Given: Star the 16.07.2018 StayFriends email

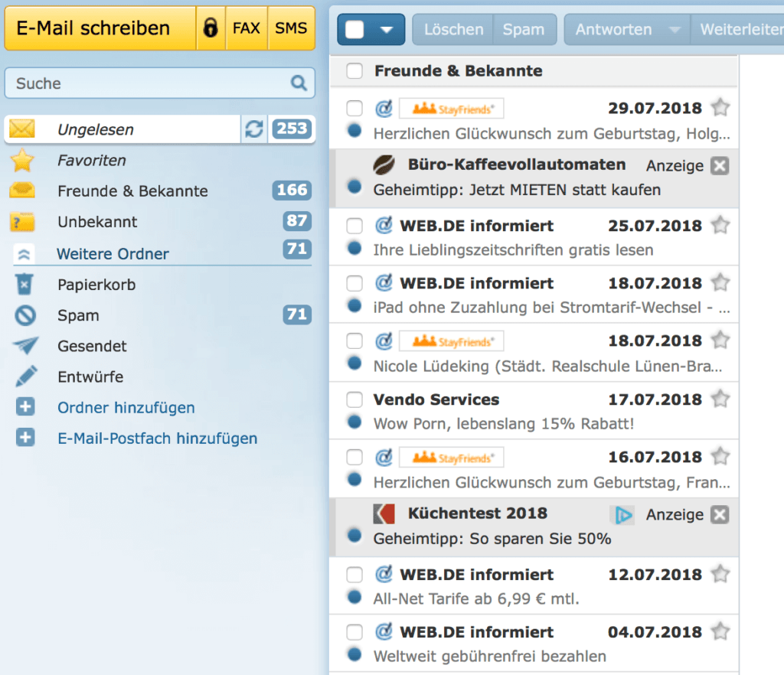Looking at the screenshot, I should coord(720,456).
